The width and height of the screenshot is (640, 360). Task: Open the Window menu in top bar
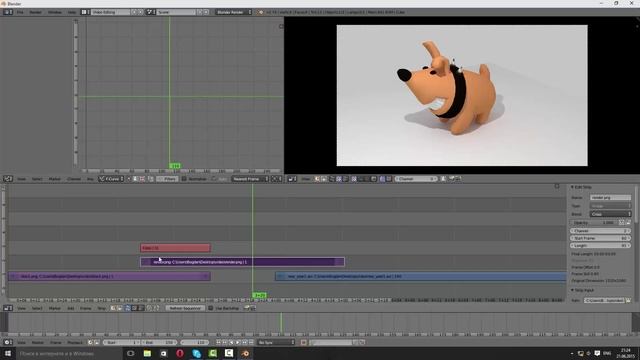coord(55,12)
